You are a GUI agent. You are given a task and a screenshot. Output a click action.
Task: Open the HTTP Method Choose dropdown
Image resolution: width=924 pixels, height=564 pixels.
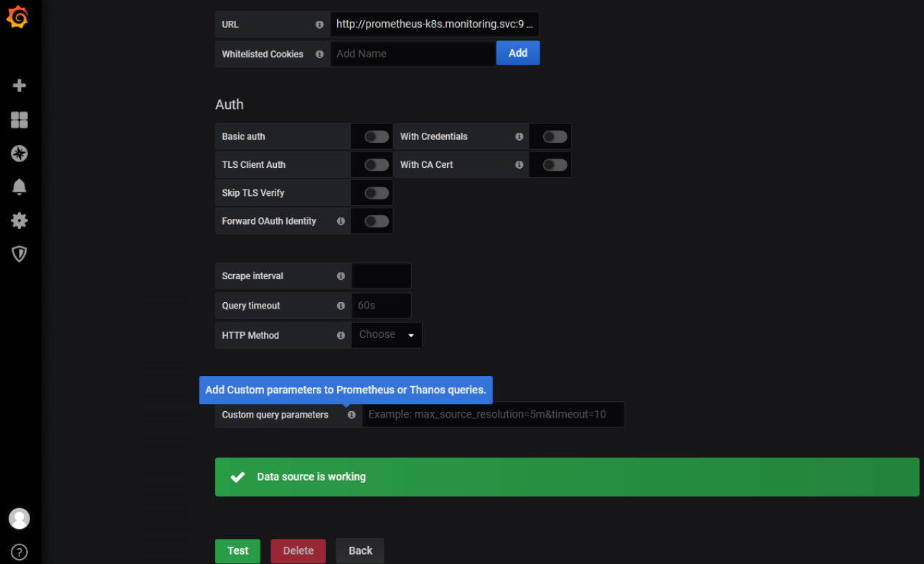387,335
